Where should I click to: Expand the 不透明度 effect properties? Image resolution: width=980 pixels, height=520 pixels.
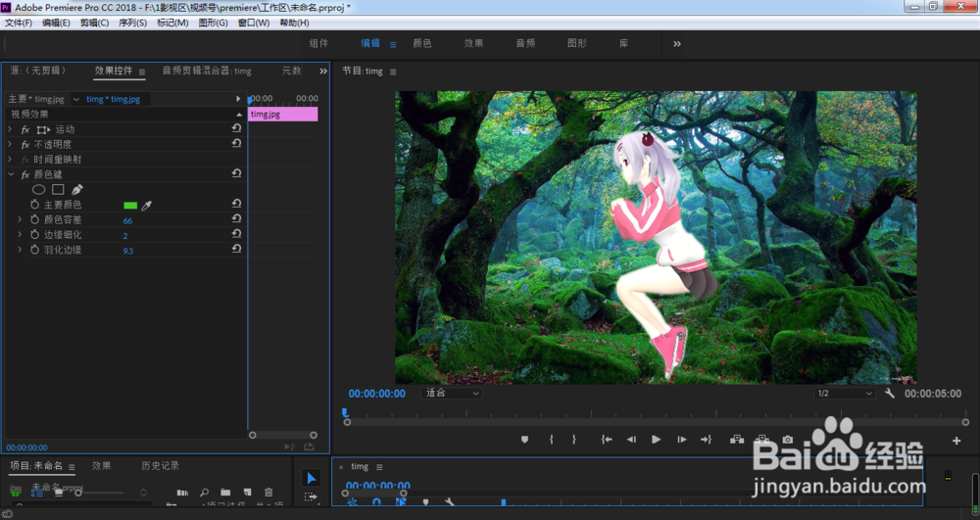tap(10, 144)
